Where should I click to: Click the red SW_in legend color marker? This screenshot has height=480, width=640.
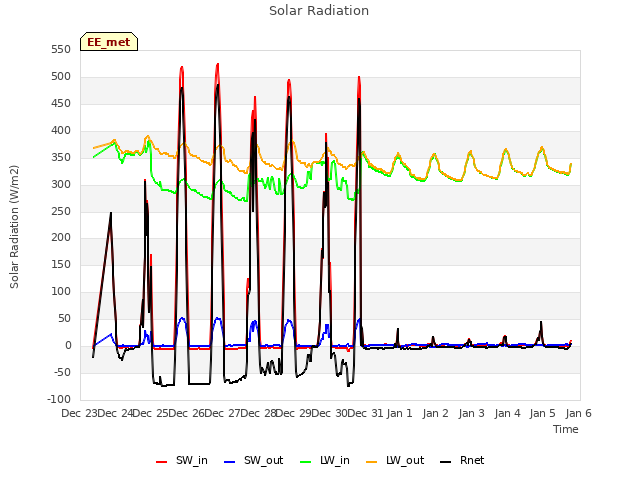[x=162, y=462]
